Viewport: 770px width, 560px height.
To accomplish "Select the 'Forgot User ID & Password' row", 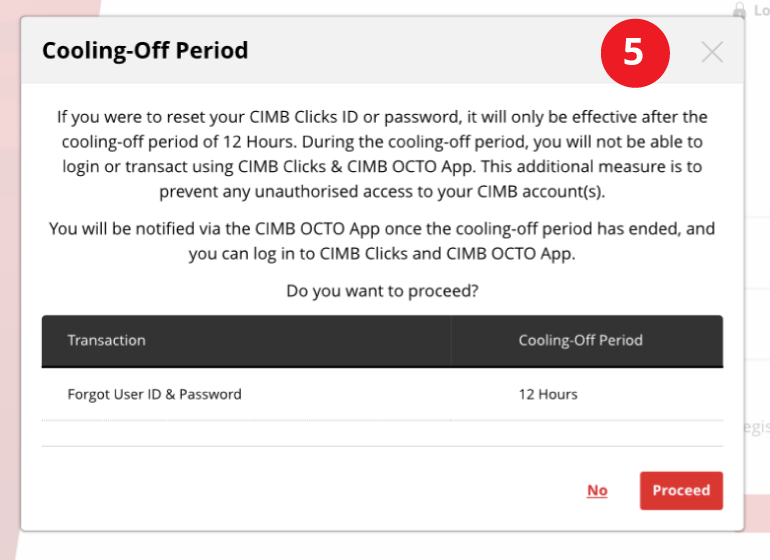I will (x=382, y=394).
